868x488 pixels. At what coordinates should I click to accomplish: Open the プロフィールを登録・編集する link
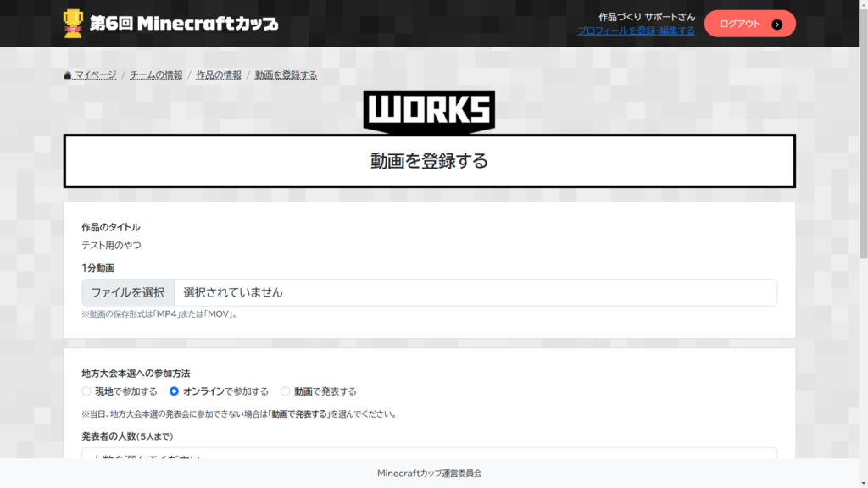pos(636,30)
